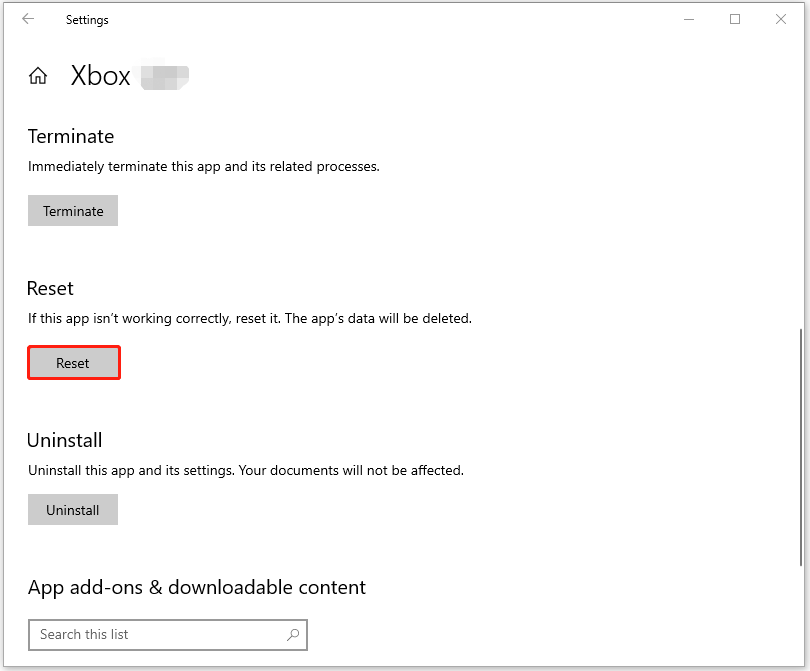Click the 'Terminate' section heading
Image resolution: width=810 pixels, height=671 pixels.
click(x=70, y=136)
